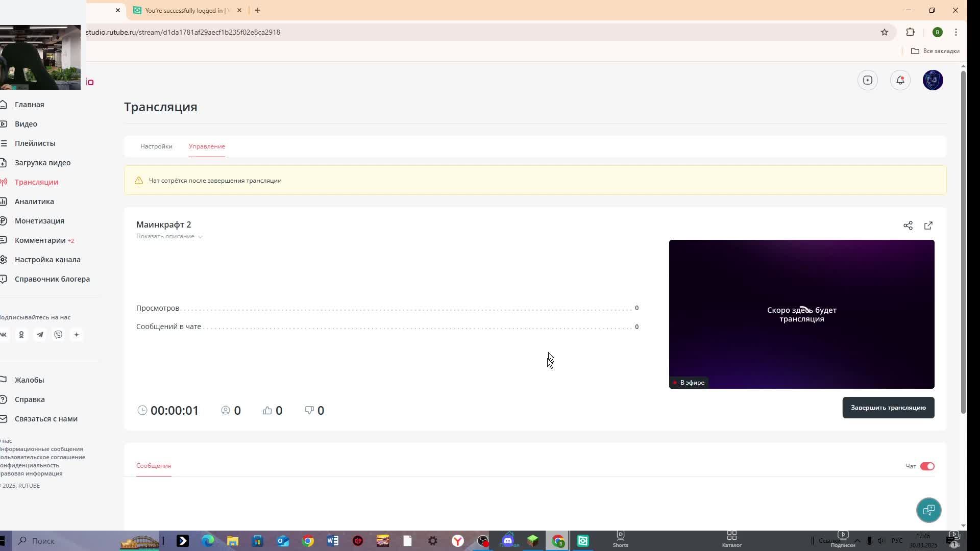The image size is (980, 551).
Task: Open the user avatar profile menu
Action: pos(933,80)
